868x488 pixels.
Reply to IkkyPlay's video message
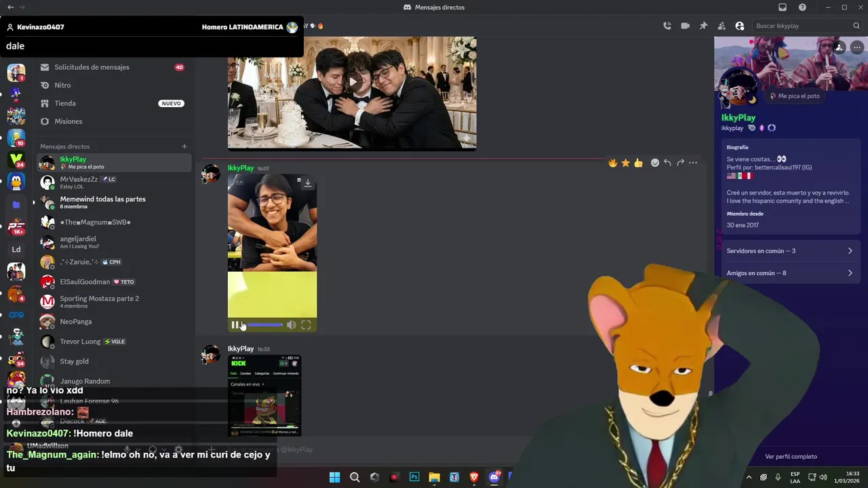point(667,163)
